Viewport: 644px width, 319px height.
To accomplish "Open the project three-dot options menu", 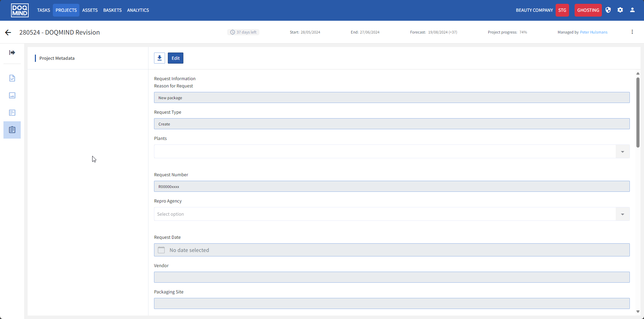I will [x=632, y=32].
